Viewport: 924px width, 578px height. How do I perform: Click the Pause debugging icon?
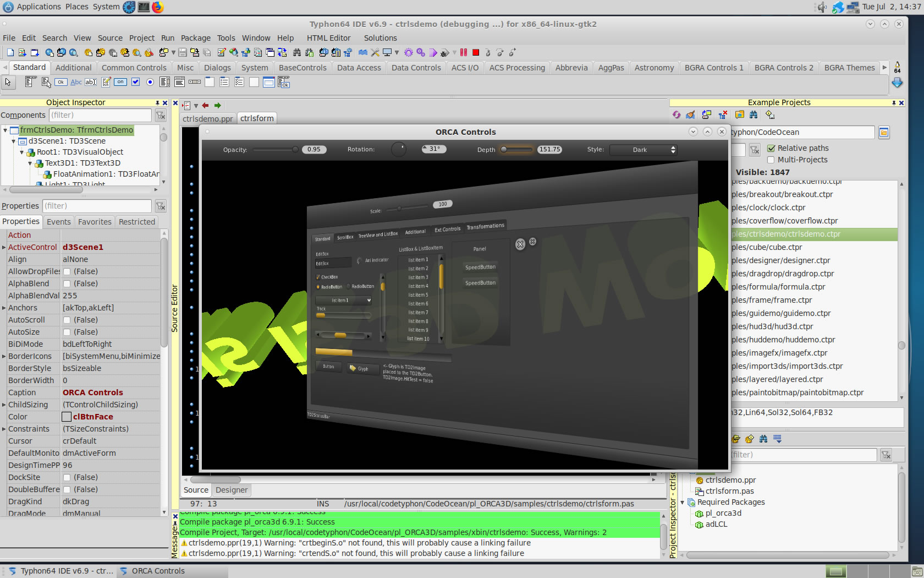tap(464, 52)
